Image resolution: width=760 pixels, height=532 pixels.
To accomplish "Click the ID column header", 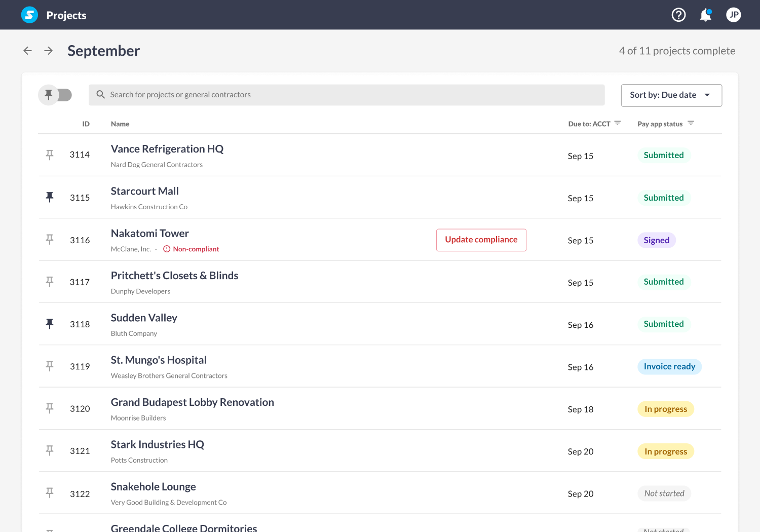I will (86, 124).
